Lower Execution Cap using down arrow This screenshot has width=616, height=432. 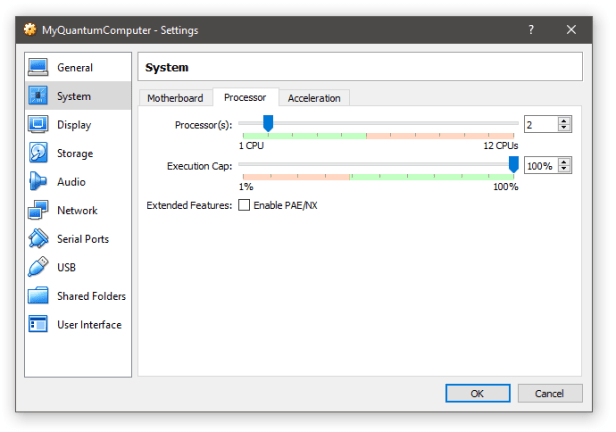point(565,170)
